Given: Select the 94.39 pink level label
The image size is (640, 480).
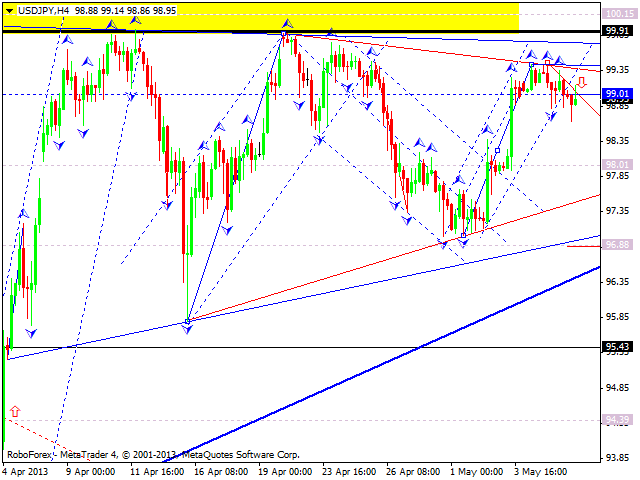Looking at the screenshot, I should pos(617,420).
